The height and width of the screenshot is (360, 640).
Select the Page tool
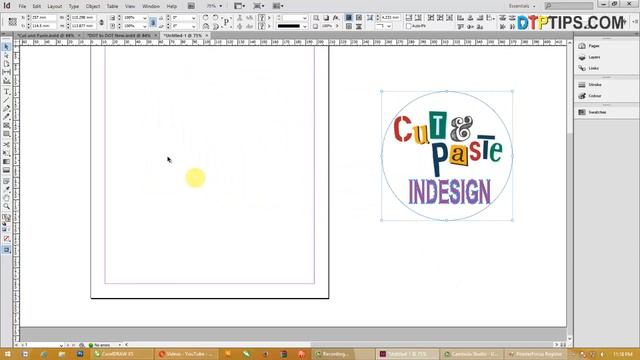click(6, 64)
